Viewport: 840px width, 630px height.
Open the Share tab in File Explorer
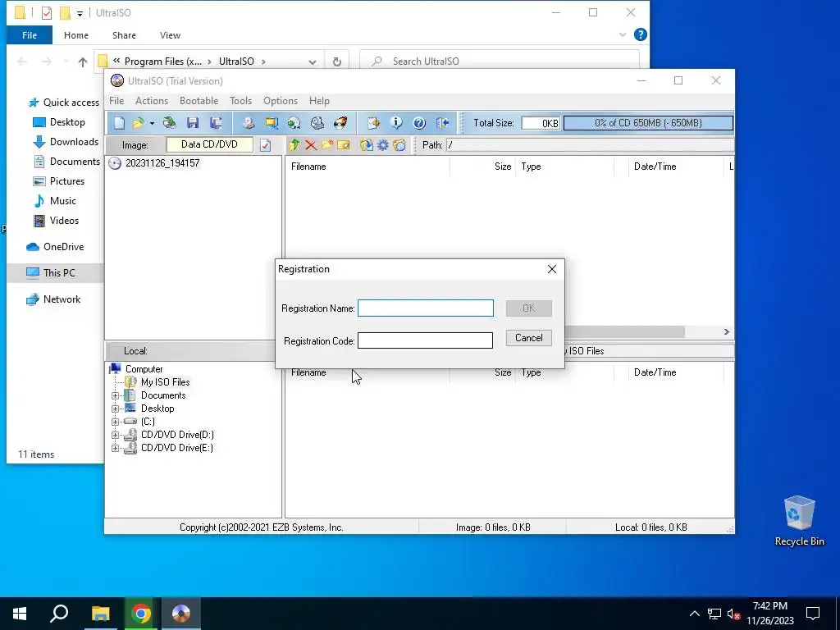(124, 35)
